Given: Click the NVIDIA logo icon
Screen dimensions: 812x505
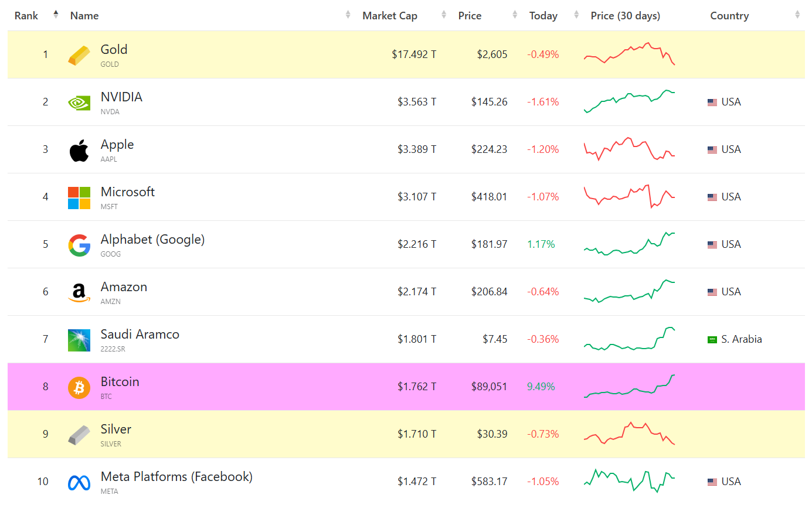Looking at the screenshot, I should click(79, 103).
